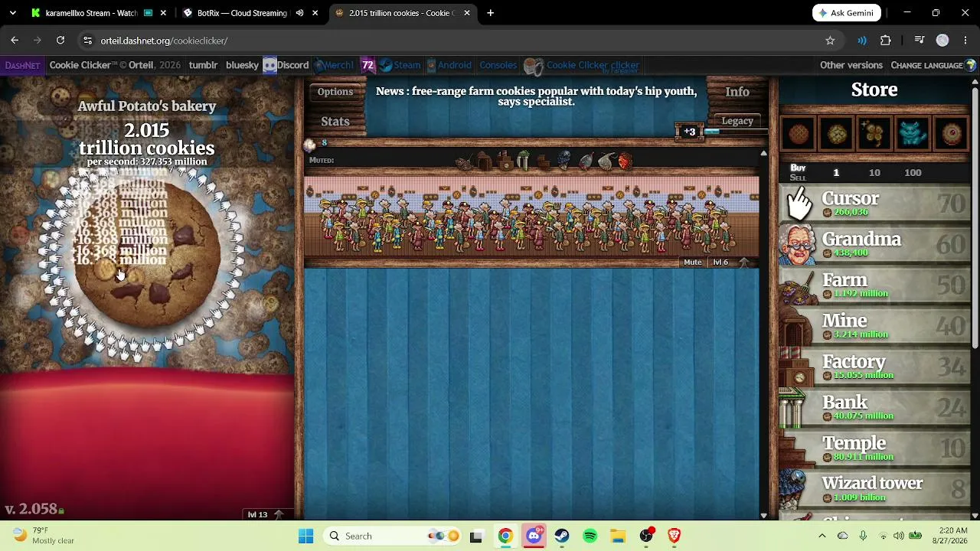Image resolution: width=980 pixels, height=551 pixels.
Task: Upgrade the cursor level 13 arrow
Action: point(279,514)
